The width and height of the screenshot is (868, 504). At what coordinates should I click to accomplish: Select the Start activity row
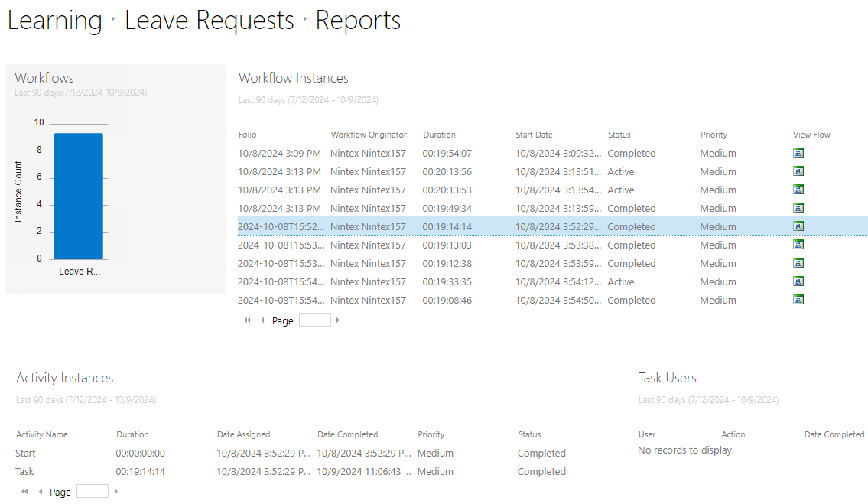click(x=317, y=453)
